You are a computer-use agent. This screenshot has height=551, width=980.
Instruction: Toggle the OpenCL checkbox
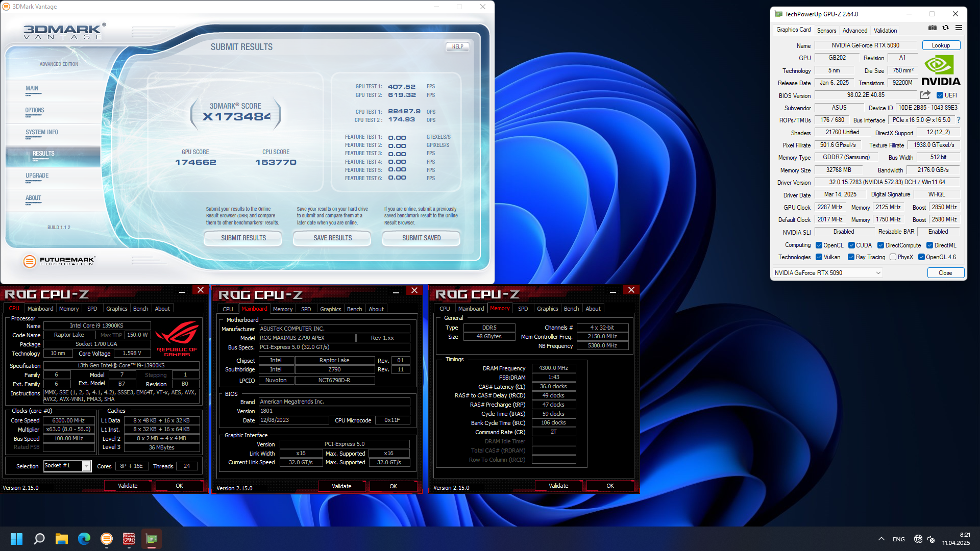[x=819, y=245]
